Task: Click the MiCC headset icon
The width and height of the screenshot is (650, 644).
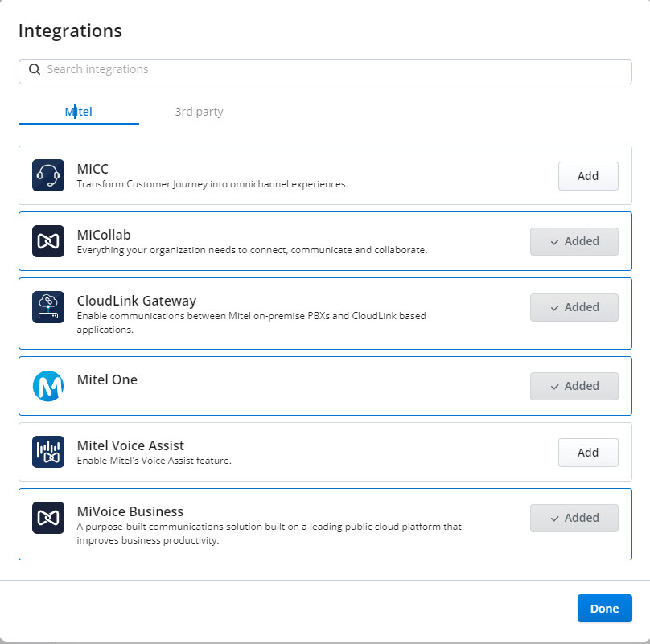Action: coord(48,175)
